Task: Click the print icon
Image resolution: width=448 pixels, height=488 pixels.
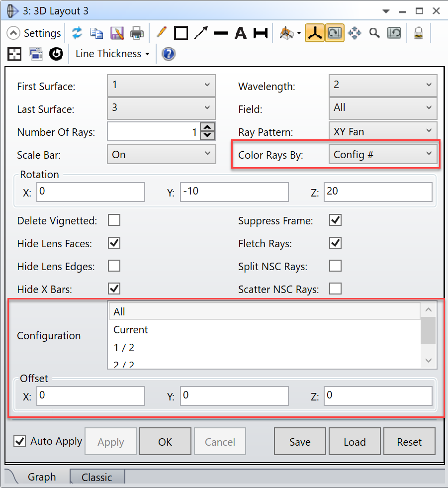Action: [x=136, y=33]
